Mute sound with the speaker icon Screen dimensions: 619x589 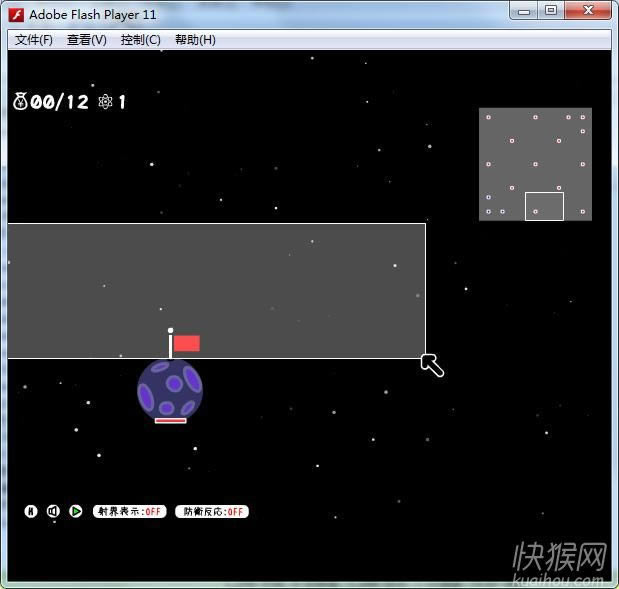[x=53, y=511]
